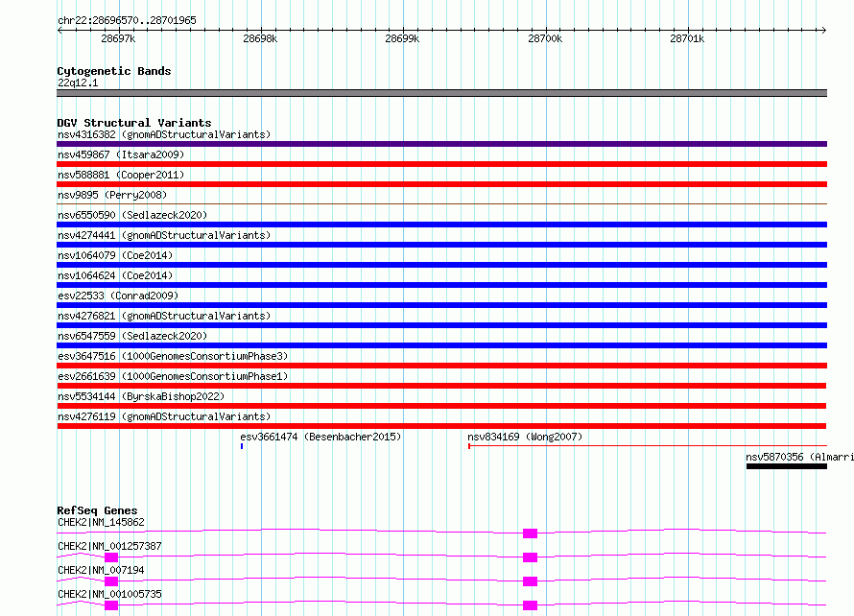Select esv22533 (Conrad2009) label
The width and height of the screenshot is (854, 616).
118,296
